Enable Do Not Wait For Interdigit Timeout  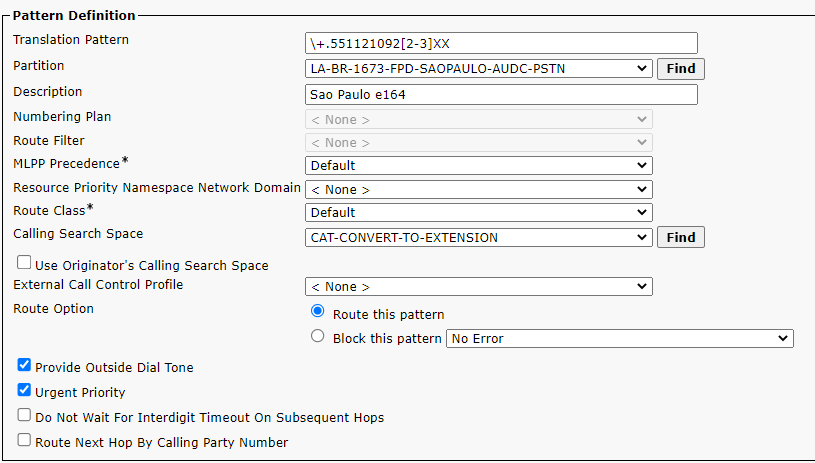(24, 415)
